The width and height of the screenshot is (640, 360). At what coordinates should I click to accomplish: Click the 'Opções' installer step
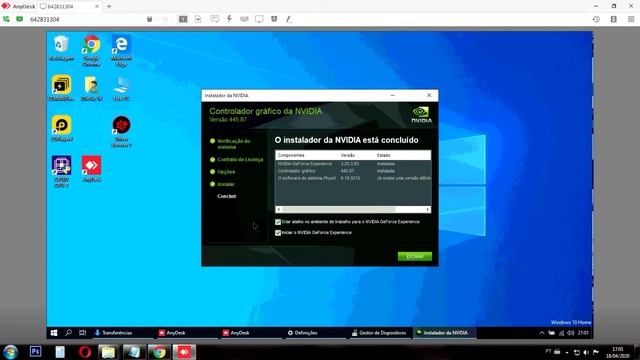pyautogui.click(x=226, y=172)
